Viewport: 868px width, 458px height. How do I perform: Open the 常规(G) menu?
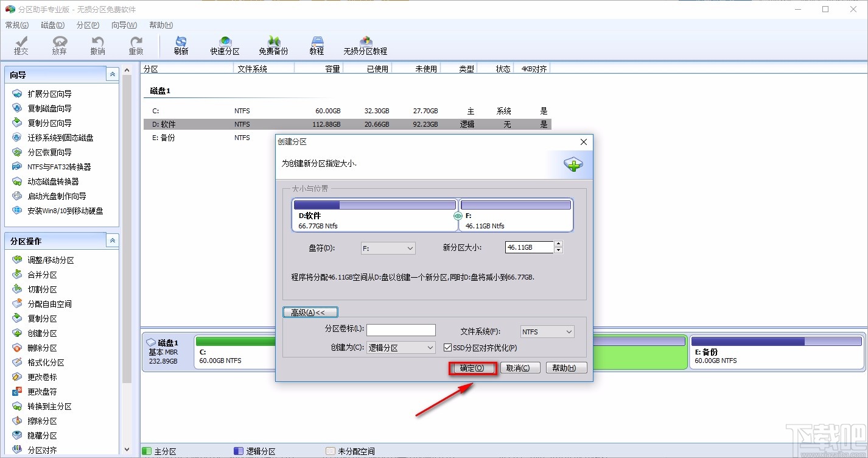(17, 25)
